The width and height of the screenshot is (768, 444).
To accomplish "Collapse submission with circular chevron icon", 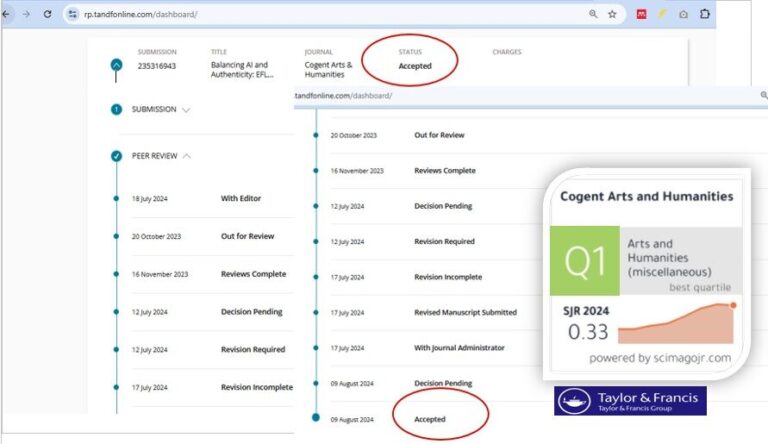I will click(x=117, y=65).
